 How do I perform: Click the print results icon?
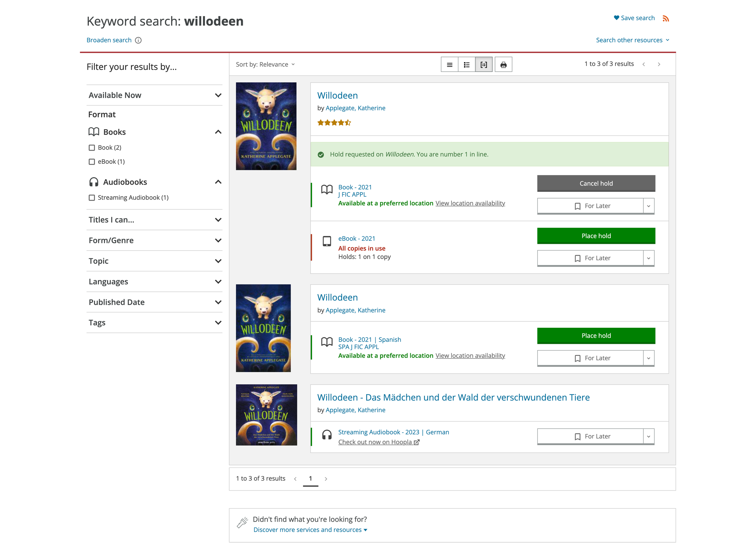pyautogui.click(x=503, y=65)
